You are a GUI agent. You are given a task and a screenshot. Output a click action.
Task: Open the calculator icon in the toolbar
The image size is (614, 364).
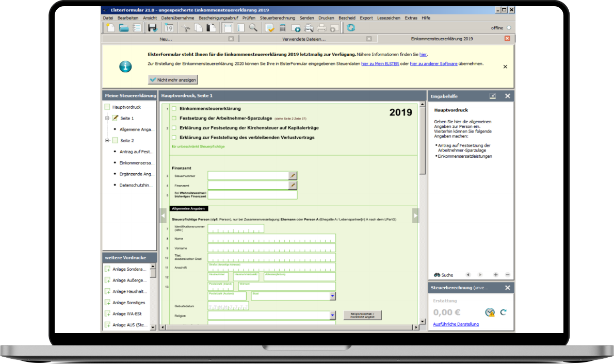pos(282,28)
